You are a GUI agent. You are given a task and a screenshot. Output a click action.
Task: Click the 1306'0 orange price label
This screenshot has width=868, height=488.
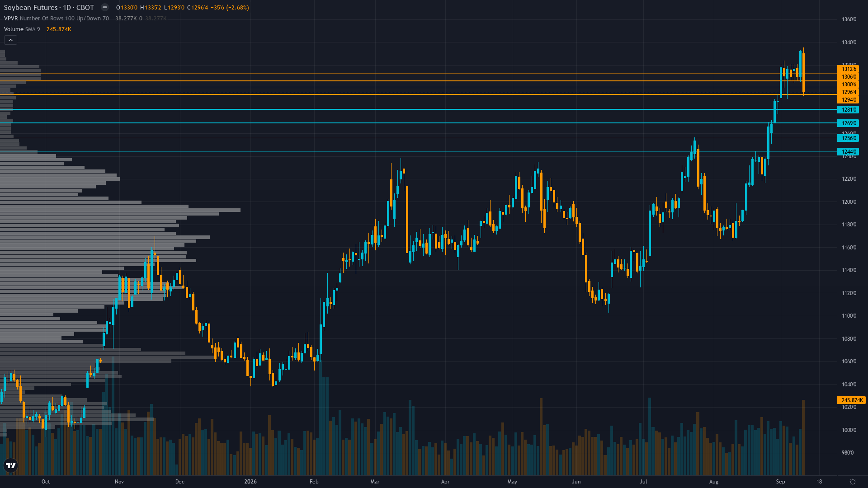click(848, 77)
